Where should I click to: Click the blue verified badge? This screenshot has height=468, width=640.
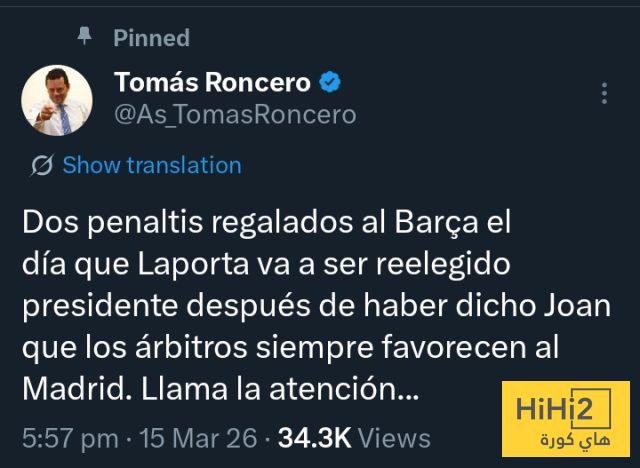330,82
